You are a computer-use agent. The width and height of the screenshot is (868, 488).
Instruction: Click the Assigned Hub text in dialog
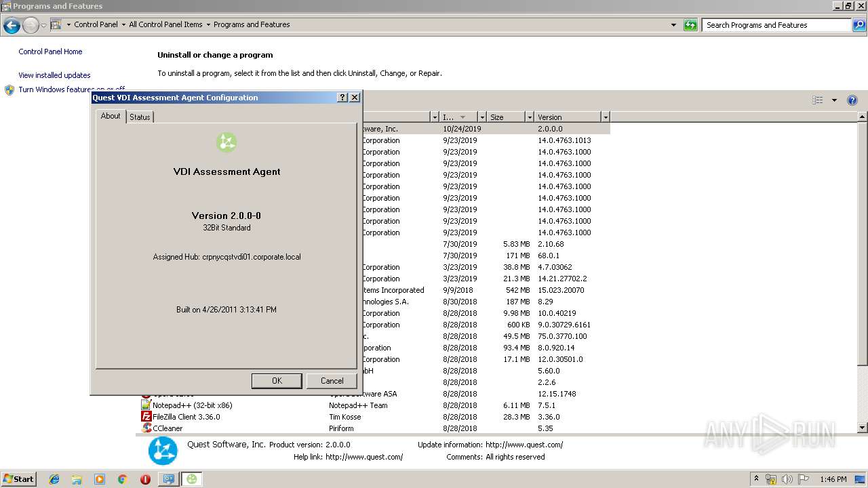[x=226, y=257]
